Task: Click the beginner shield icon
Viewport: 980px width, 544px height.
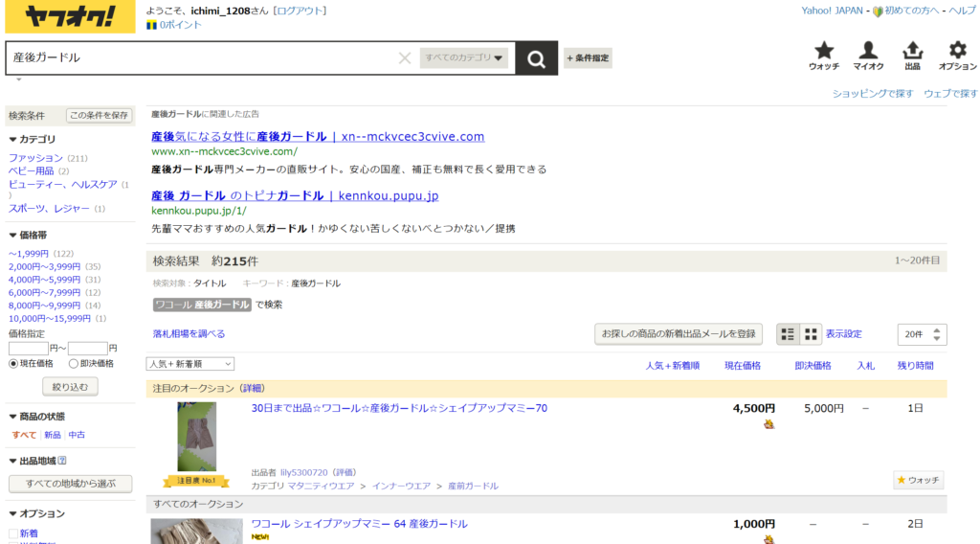Action: tap(878, 11)
